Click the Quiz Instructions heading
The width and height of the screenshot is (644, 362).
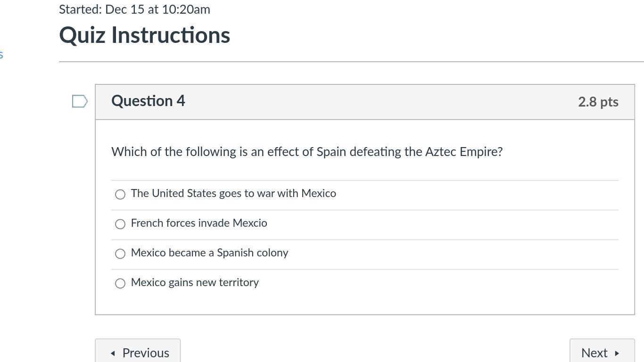144,35
